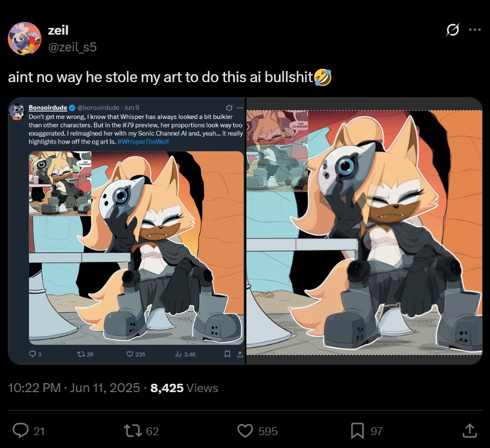This screenshot has width=490, height=448.
Task: Open zeil's profile avatar
Action: coord(25,39)
